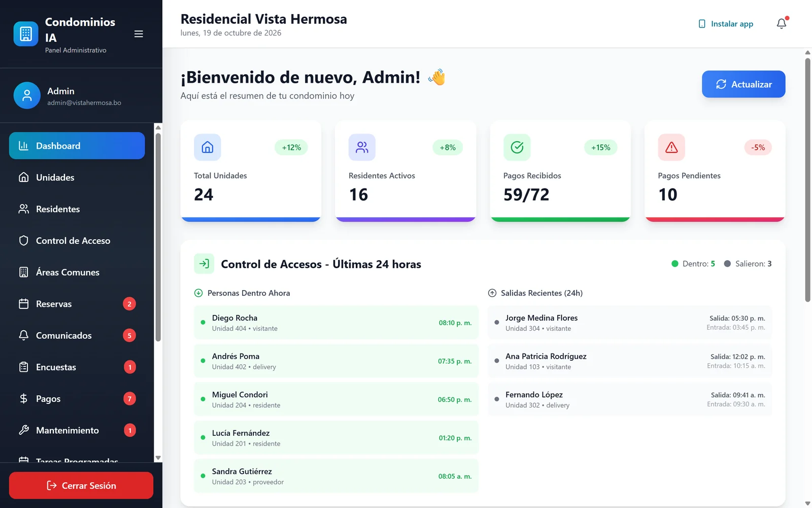Click the Áreas Comunes building icon
This screenshot has width=812, height=508.
pyautogui.click(x=24, y=272)
